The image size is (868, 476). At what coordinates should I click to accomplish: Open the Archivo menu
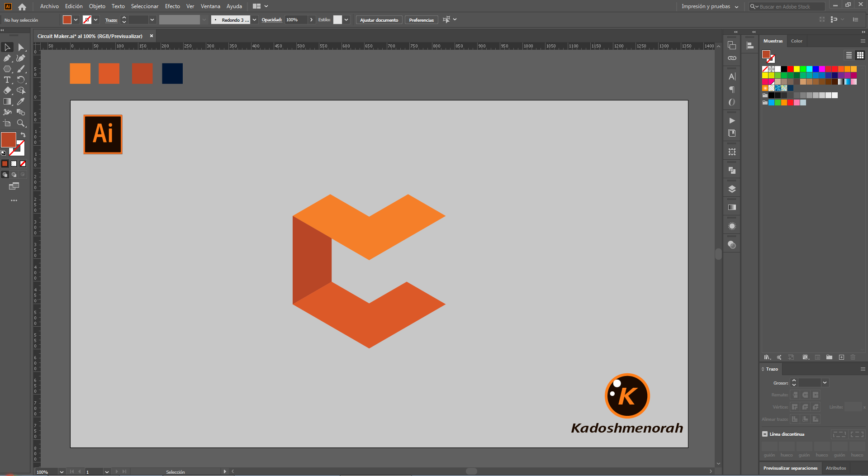click(49, 6)
